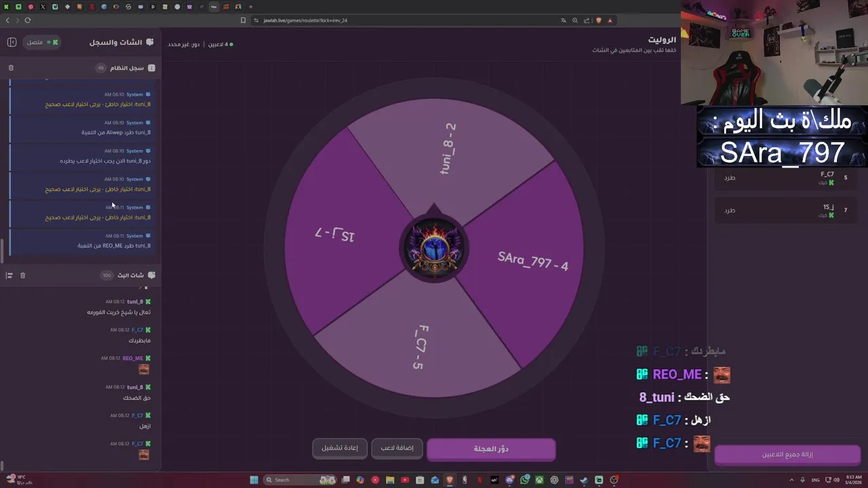
Task: Click the إضافة لاعب add player button
Action: click(x=397, y=448)
